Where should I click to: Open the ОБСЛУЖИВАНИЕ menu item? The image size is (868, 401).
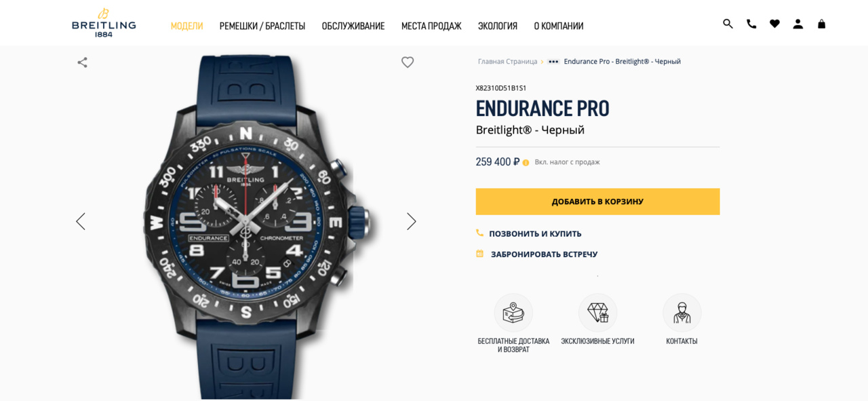(353, 26)
